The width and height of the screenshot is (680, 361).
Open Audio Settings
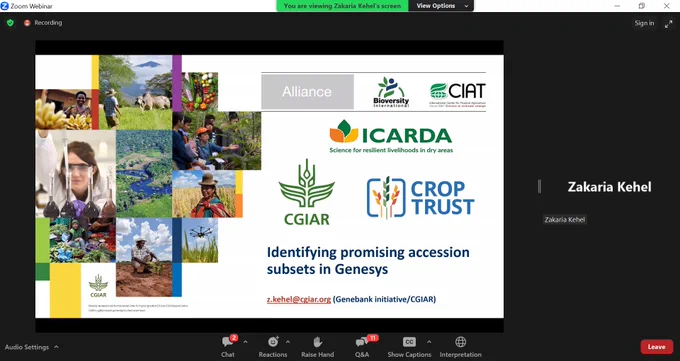(x=27, y=347)
